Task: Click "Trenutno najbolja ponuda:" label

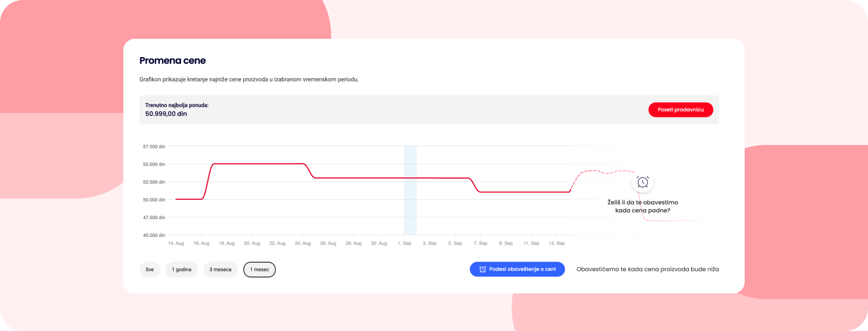Action: point(177,105)
